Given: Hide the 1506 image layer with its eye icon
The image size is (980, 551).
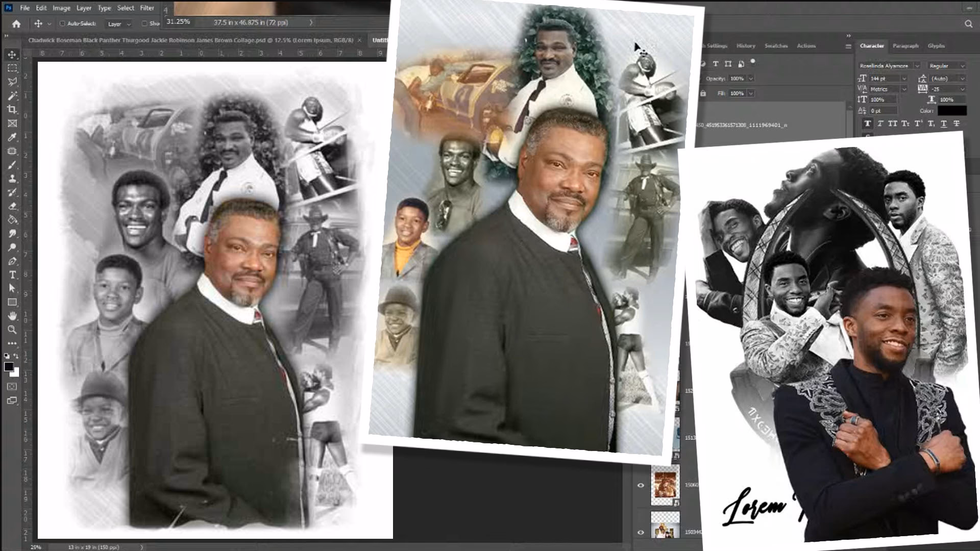Looking at the screenshot, I should pyautogui.click(x=641, y=485).
